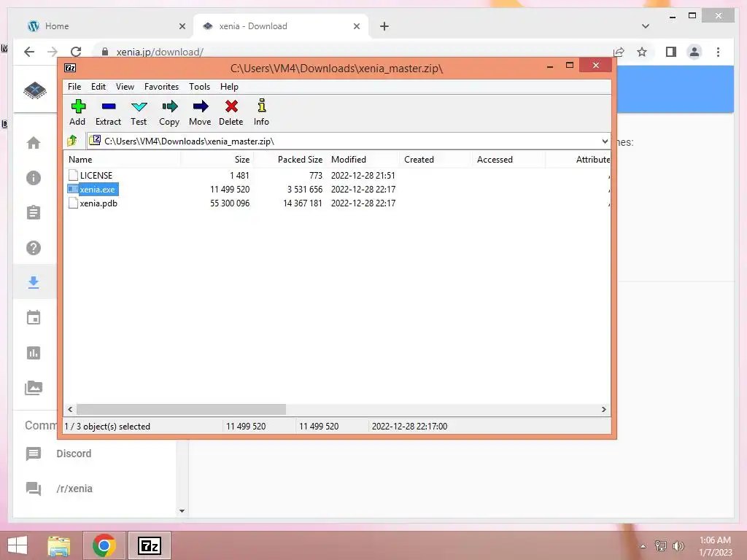747x560 pixels.
Task: Open a new Chrome tab
Action: click(x=384, y=26)
